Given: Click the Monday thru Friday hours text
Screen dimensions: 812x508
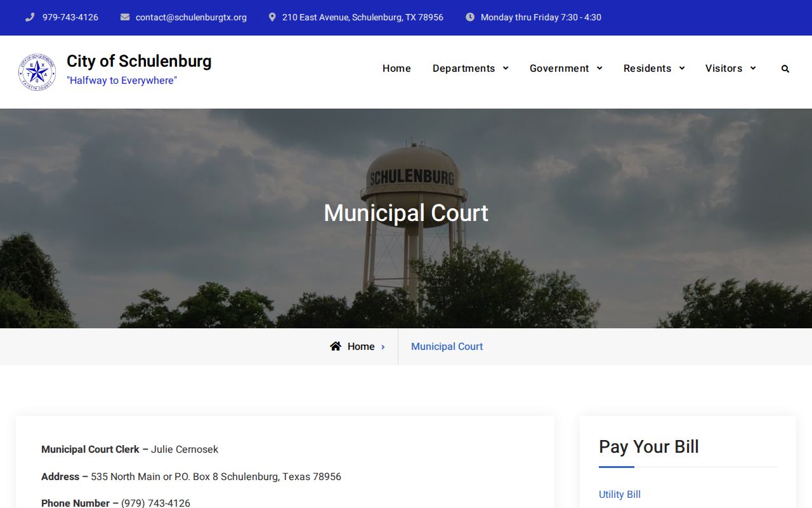Looking at the screenshot, I should coord(541,17).
